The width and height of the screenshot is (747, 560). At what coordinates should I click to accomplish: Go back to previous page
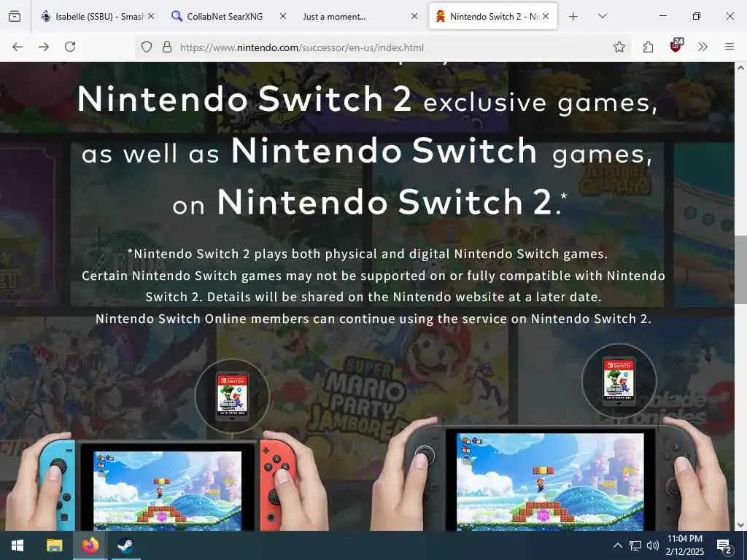(x=18, y=47)
